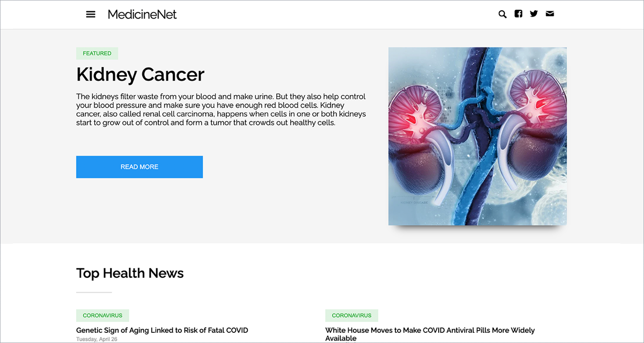The width and height of the screenshot is (644, 343).
Task: Open White House COVID Antiviral Pills article
Action: click(430, 330)
